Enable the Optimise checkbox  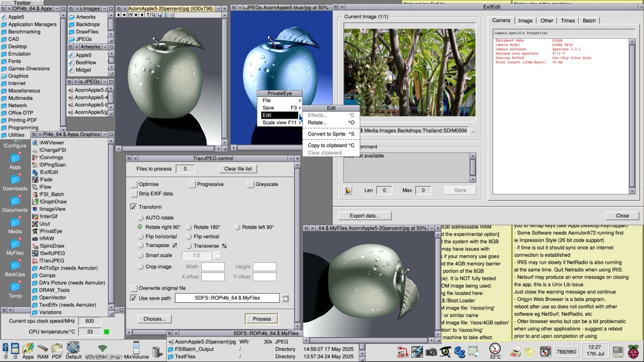[x=134, y=184]
